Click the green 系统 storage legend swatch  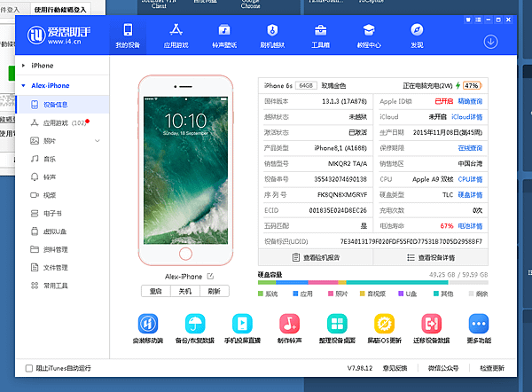(261, 294)
